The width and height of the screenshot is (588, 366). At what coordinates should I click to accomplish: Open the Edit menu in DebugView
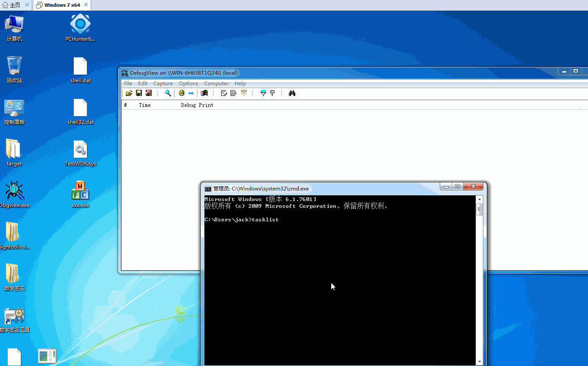[143, 84]
